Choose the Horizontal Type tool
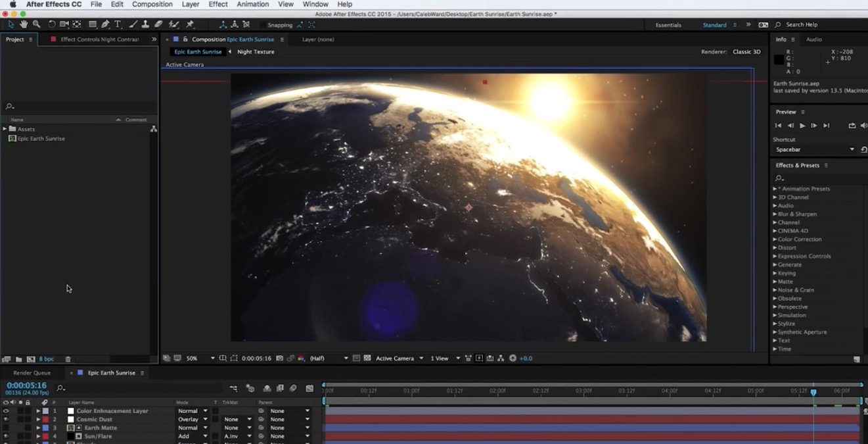 click(x=118, y=24)
